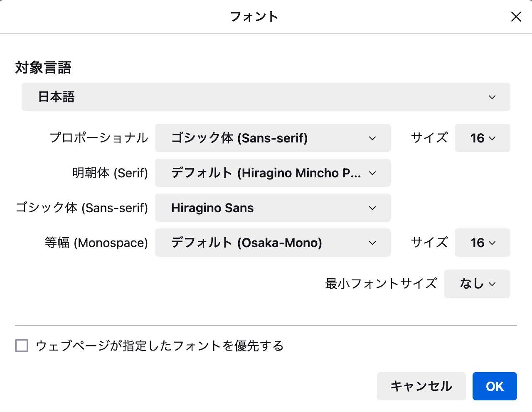The width and height of the screenshot is (532, 412).
Task: Confirm font settings with the OK button
Action: pyautogui.click(x=494, y=386)
